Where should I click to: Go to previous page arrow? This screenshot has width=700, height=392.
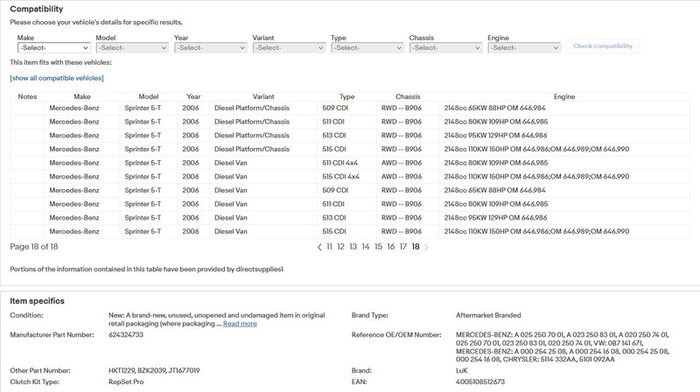[319, 247]
